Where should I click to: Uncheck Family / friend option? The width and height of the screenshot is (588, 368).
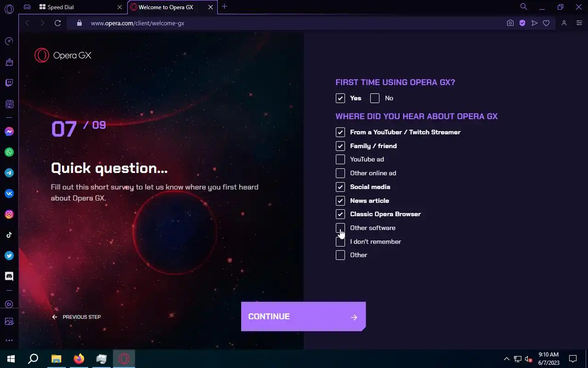[x=340, y=146]
